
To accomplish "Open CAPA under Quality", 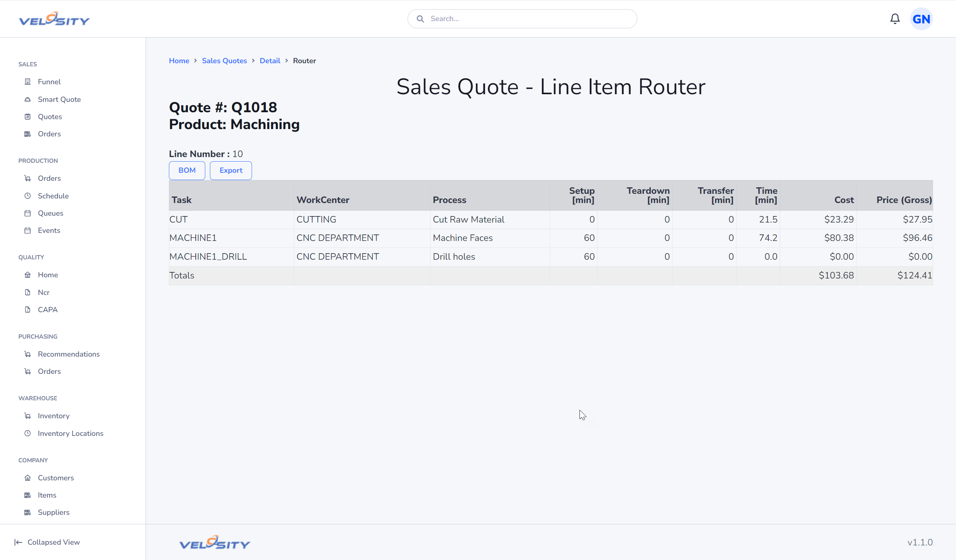I will click(x=47, y=309).
